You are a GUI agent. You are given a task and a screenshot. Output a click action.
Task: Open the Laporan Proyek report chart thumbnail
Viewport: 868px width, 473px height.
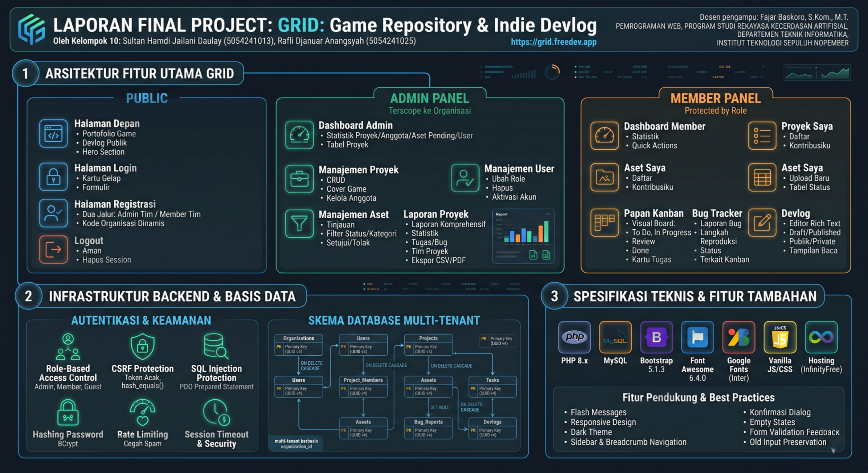(x=523, y=236)
